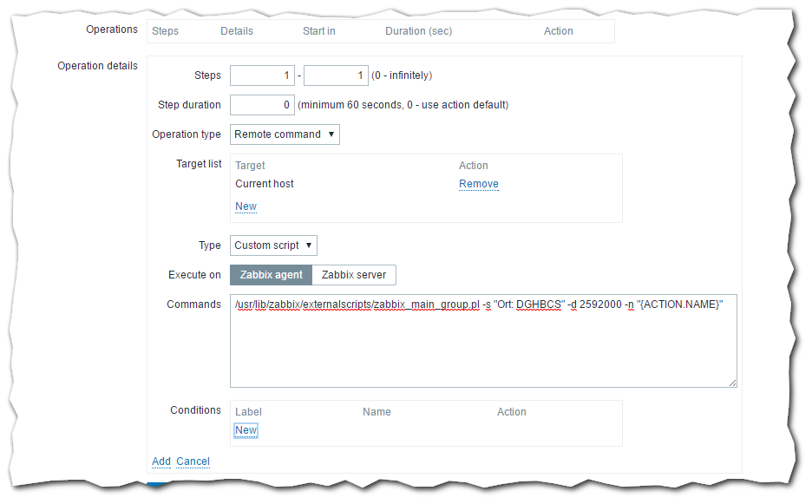Switch Execute on to Zabbix server
The width and height of the screenshot is (812, 504).
(x=354, y=275)
